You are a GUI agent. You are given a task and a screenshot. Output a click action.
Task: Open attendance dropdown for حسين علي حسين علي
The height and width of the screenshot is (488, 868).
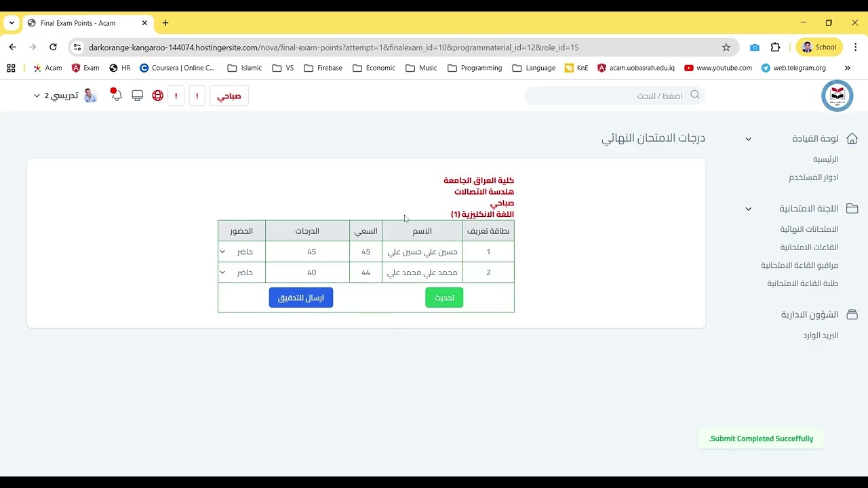(241, 251)
